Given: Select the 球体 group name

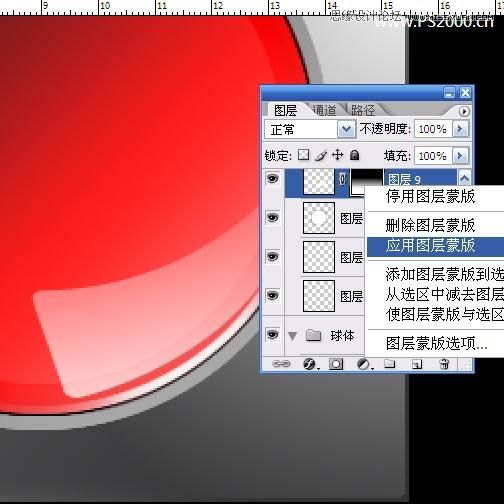Looking at the screenshot, I should point(342,336).
